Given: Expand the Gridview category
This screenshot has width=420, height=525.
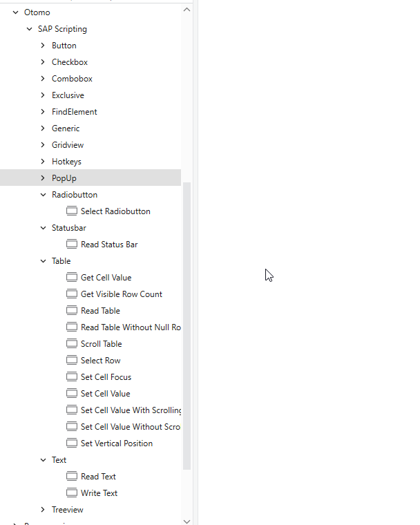Looking at the screenshot, I should point(43,145).
